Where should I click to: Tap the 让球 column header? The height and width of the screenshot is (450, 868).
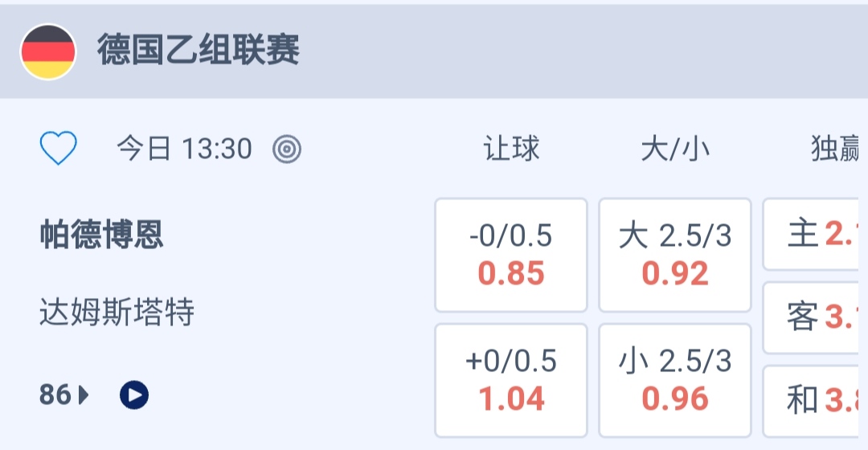(511, 149)
